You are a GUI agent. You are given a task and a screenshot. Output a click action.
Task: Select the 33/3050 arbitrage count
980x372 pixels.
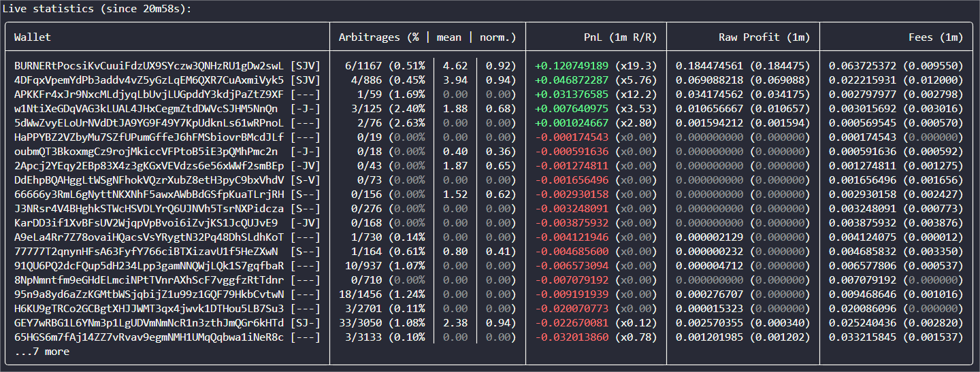point(356,323)
